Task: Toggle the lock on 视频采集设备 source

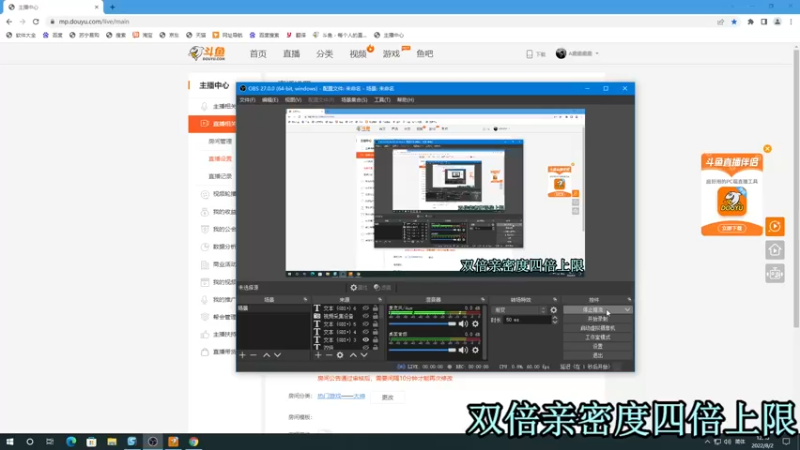Action: coord(376,316)
